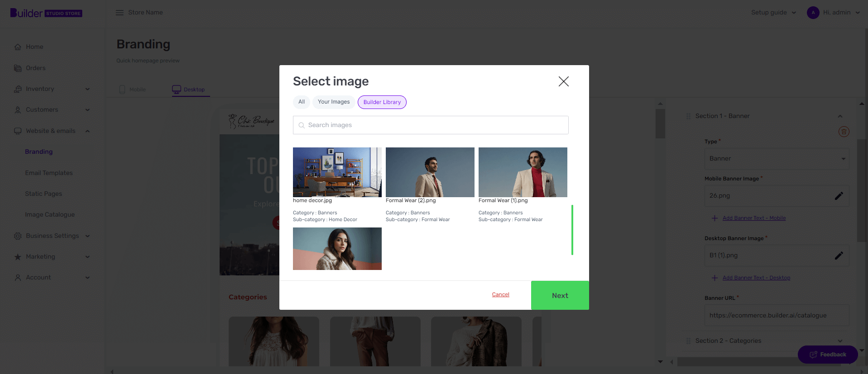This screenshot has width=868, height=374.
Task: Click into the Search images field
Action: coord(431,125)
